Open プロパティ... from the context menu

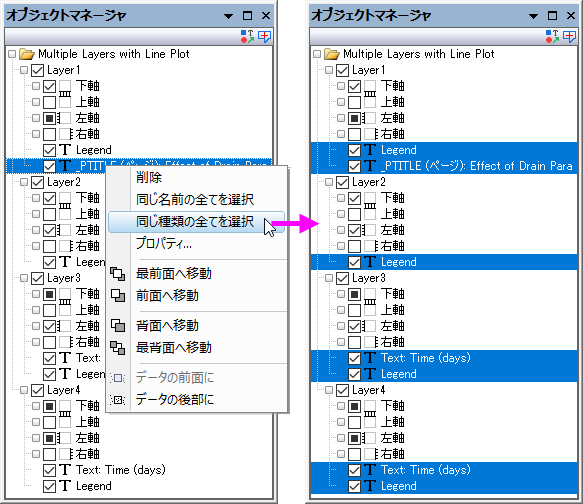coord(164,243)
